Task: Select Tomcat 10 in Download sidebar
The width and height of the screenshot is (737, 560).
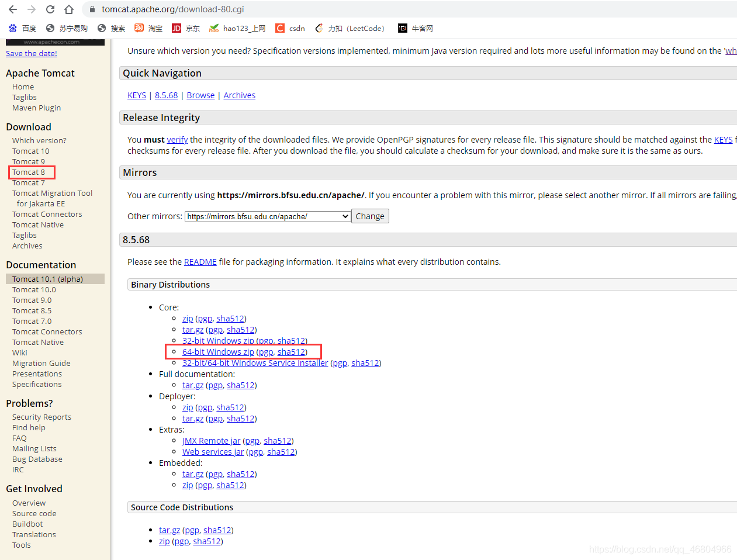Action: click(x=30, y=151)
